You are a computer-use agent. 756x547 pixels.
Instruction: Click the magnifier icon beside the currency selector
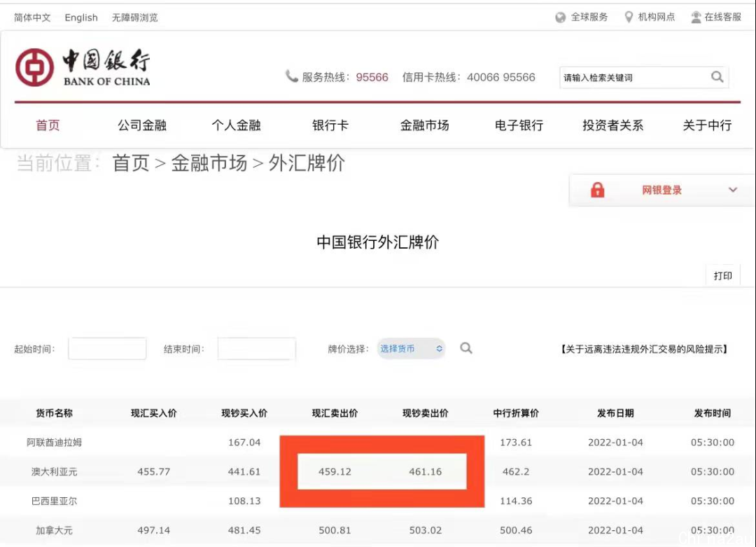pos(465,348)
